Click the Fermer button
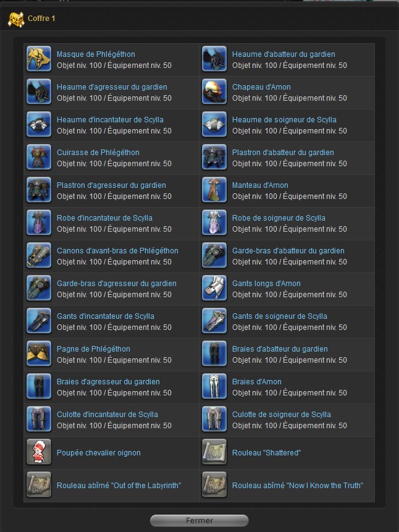Screen dimensions: 399x532 tap(199, 520)
